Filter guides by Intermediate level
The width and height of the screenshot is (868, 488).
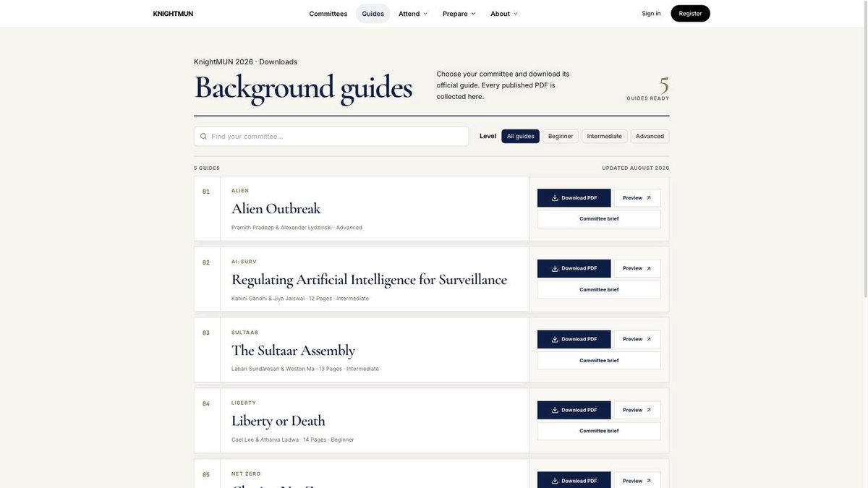click(x=605, y=136)
